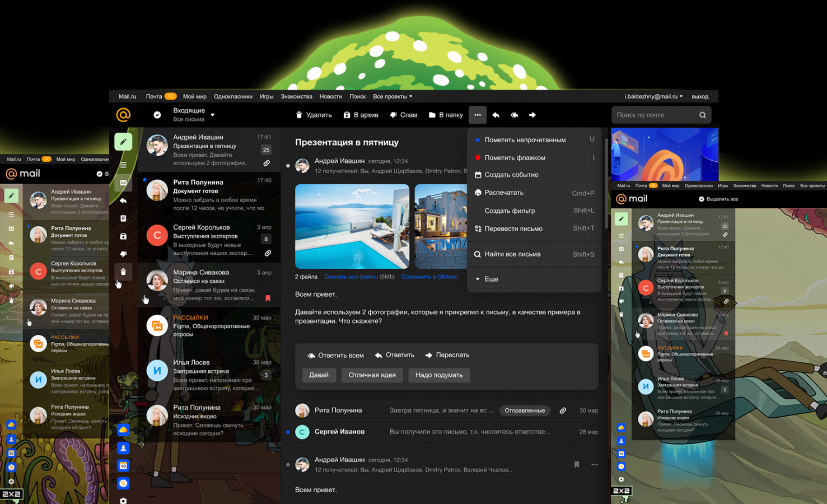Click the 'В папку' toolbar button
This screenshot has height=504, width=827.
point(446,115)
